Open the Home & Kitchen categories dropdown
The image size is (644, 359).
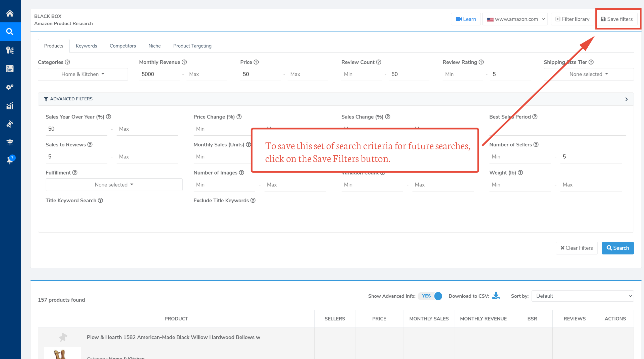83,74
